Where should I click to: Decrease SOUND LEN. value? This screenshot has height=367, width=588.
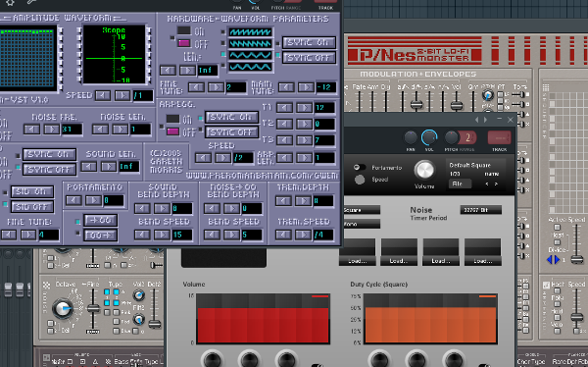click(x=88, y=166)
